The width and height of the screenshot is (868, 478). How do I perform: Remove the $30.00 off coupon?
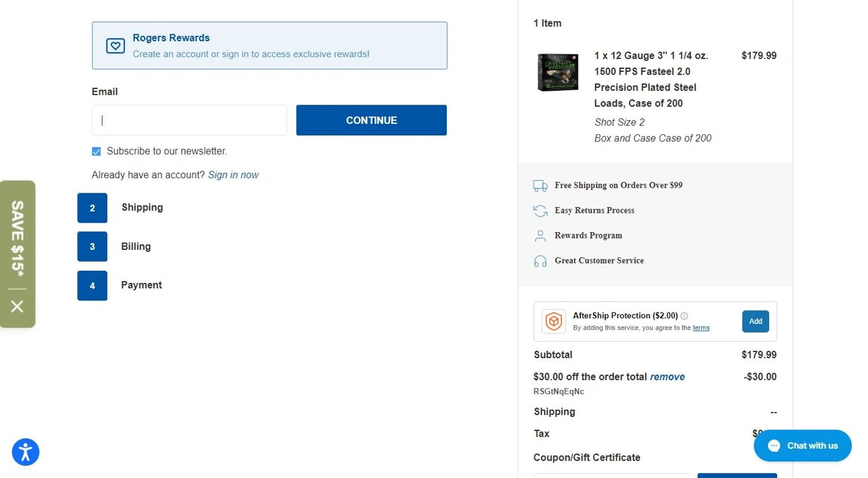667,377
